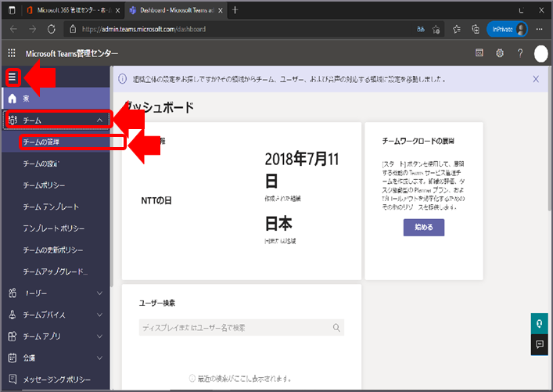The width and height of the screenshot is (553, 392).
Task: Click the meetings calendar icon
Action: pyautogui.click(x=13, y=358)
